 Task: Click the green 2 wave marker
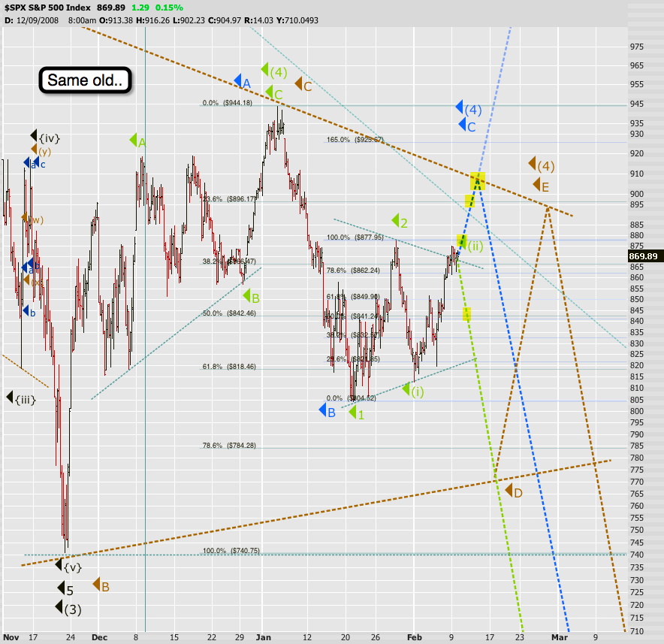[400, 222]
